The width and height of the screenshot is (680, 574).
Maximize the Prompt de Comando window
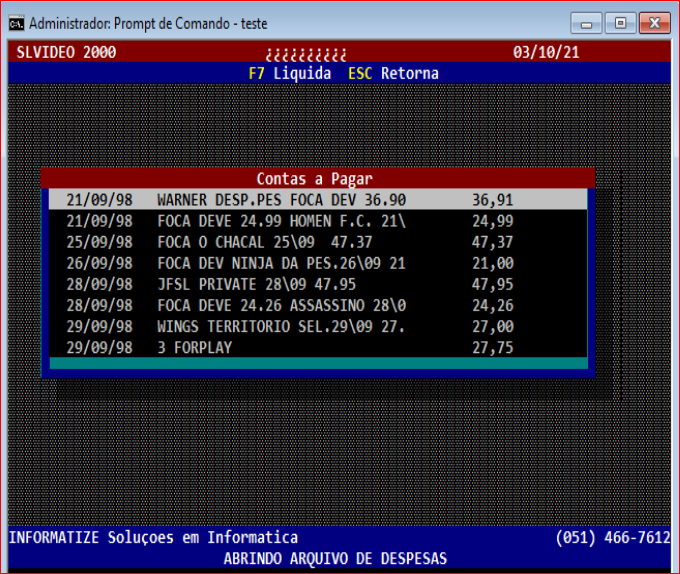pos(620,22)
